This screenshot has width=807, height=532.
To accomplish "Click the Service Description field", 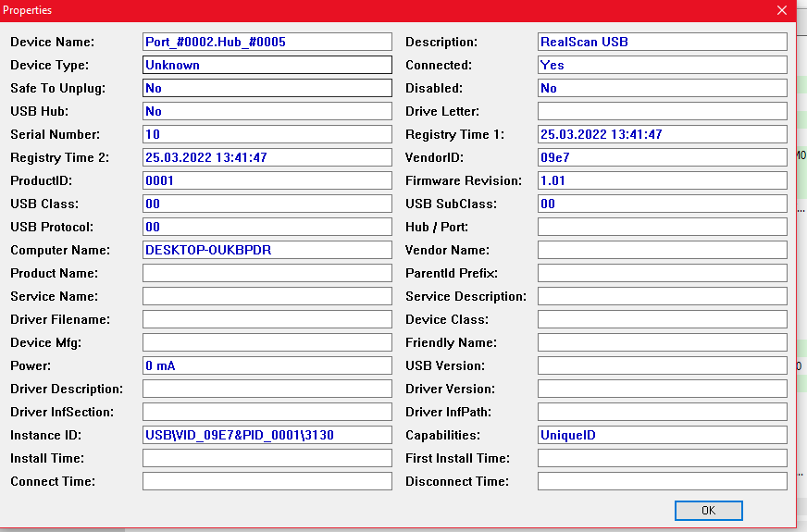I will (x=663, y=296).
